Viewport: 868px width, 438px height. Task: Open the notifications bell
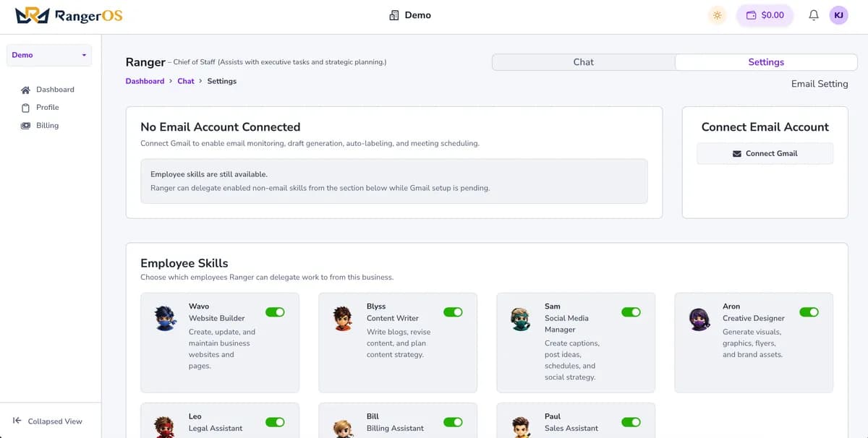click(x=814, y=15)
